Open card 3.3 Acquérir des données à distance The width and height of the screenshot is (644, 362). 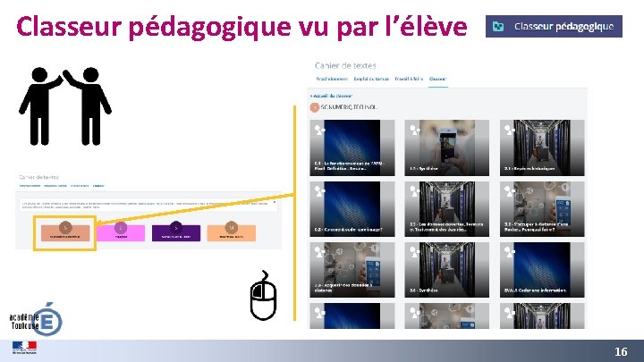pyautogui.click(x=352, y=270)
